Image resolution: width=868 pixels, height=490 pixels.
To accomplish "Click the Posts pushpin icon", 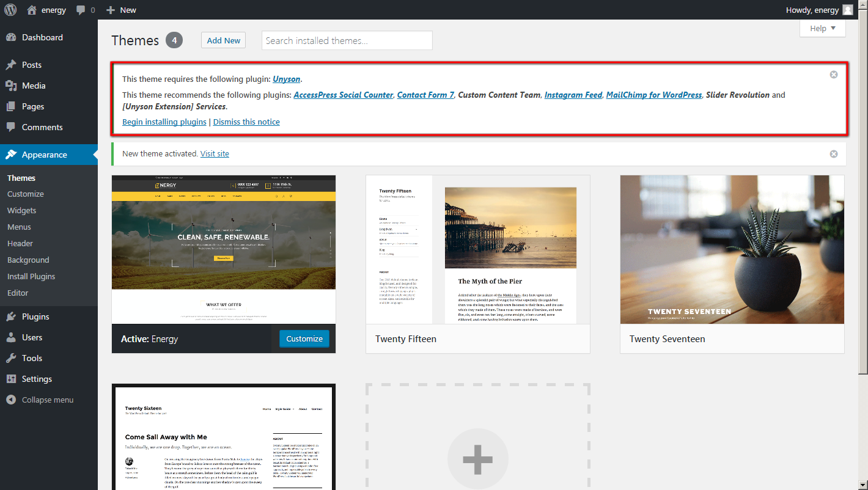I will click(11, 65).
